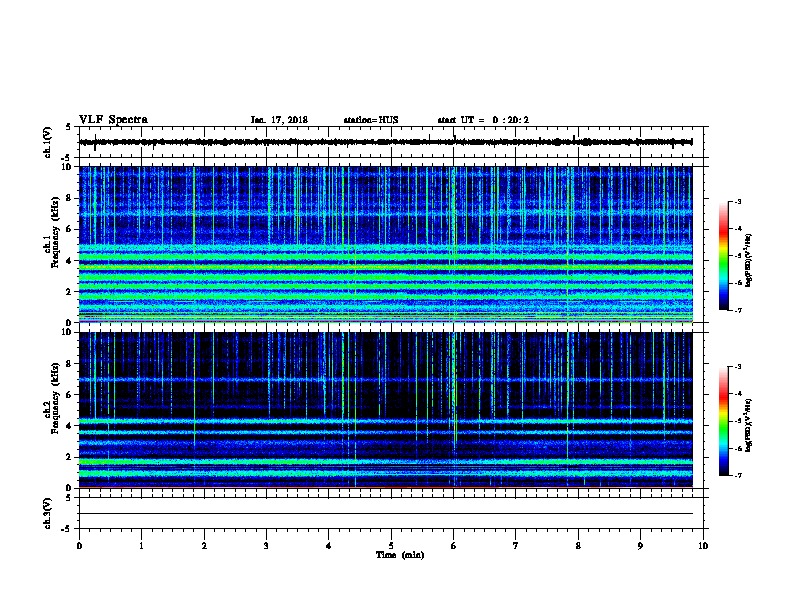This screenshot has width=792, height=612.
Task: Click the "ch.1(V)" waveform axis label
Action: coord(48,142)
